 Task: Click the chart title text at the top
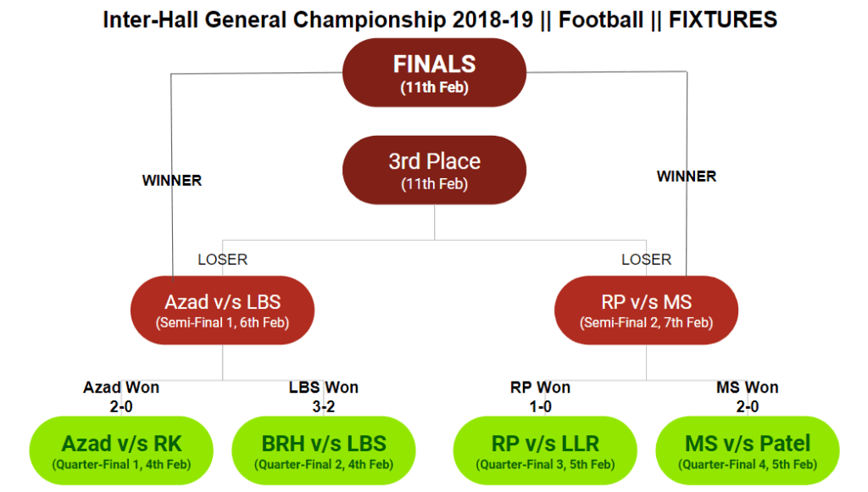click(x=440, y=20)
